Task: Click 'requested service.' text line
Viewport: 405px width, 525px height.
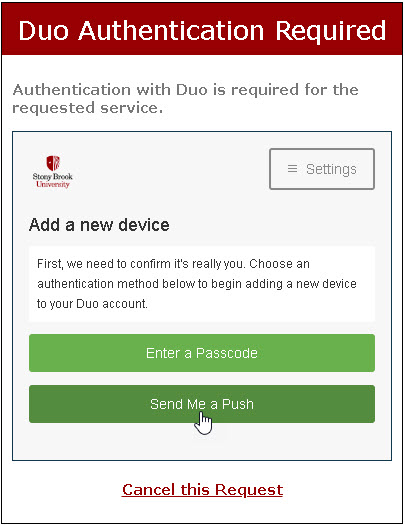Action: (x=87, y=108)
